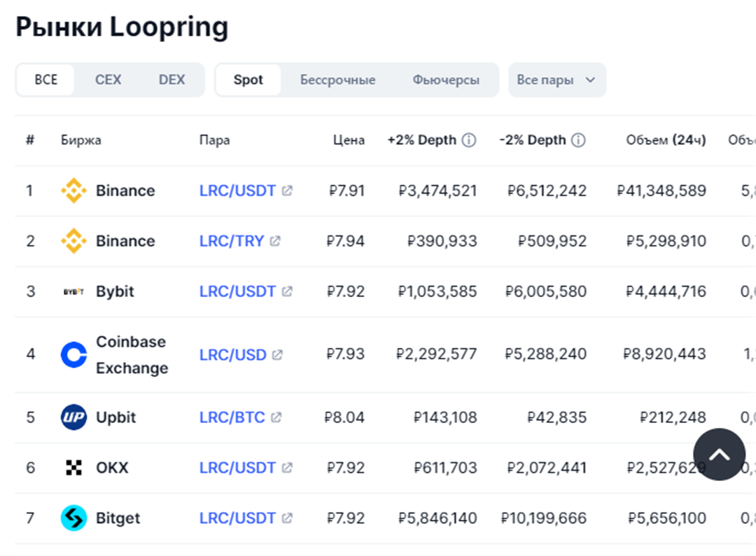Viewport: 756px width, 556px height.
Task: Select the Spot market tab
Action: coord(248,80)
